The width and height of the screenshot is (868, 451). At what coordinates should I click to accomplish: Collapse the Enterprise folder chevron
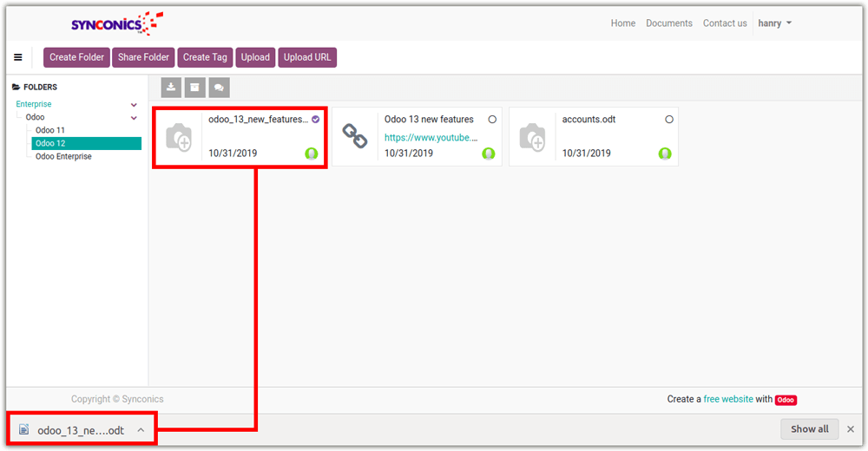(x=134, y=105)
